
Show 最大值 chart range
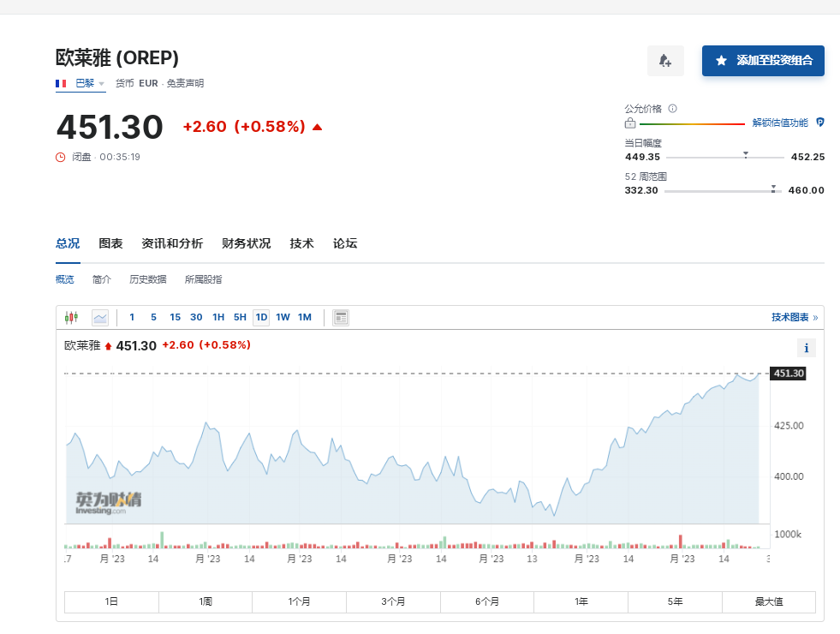769,601
